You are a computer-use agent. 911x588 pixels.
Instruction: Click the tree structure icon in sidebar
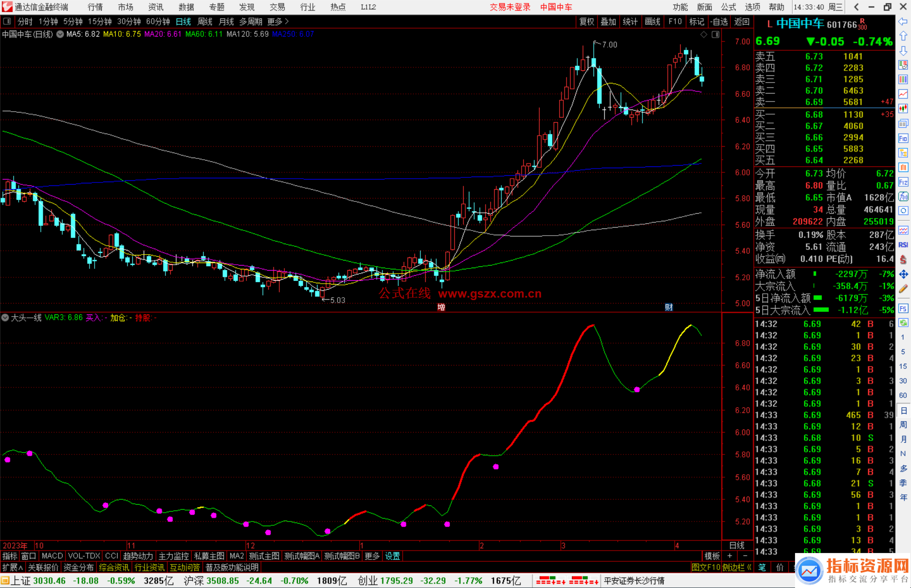click(903, 153)
